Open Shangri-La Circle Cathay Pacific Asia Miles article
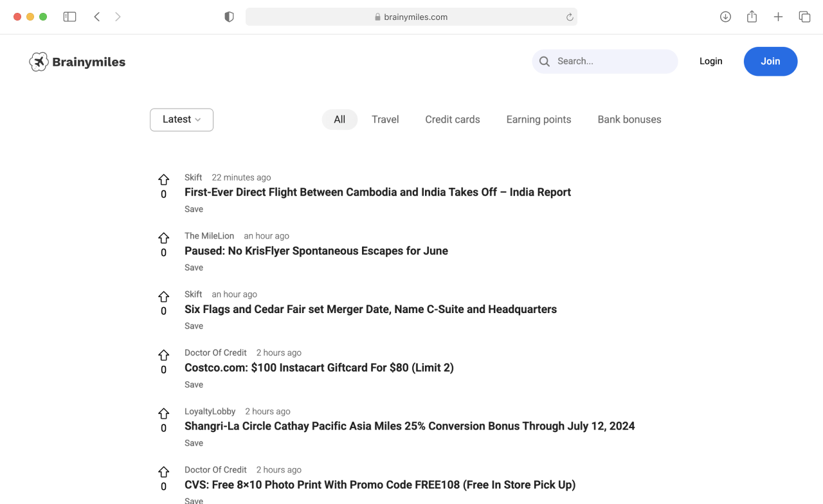 tap(410, 426)
